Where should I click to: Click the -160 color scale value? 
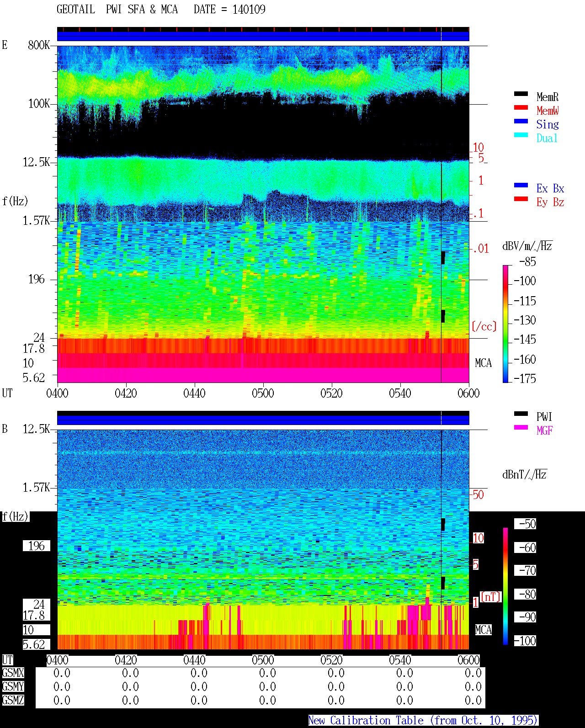click(525, 360)
